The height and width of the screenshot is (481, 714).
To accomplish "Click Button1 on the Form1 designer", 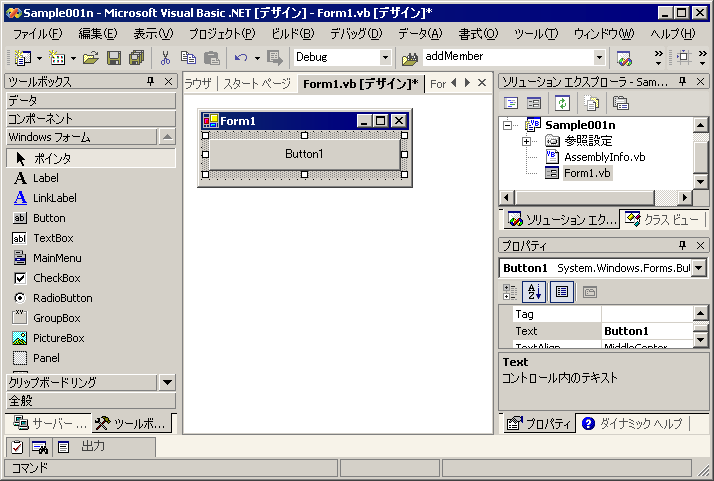I will [x=304, y=154].
